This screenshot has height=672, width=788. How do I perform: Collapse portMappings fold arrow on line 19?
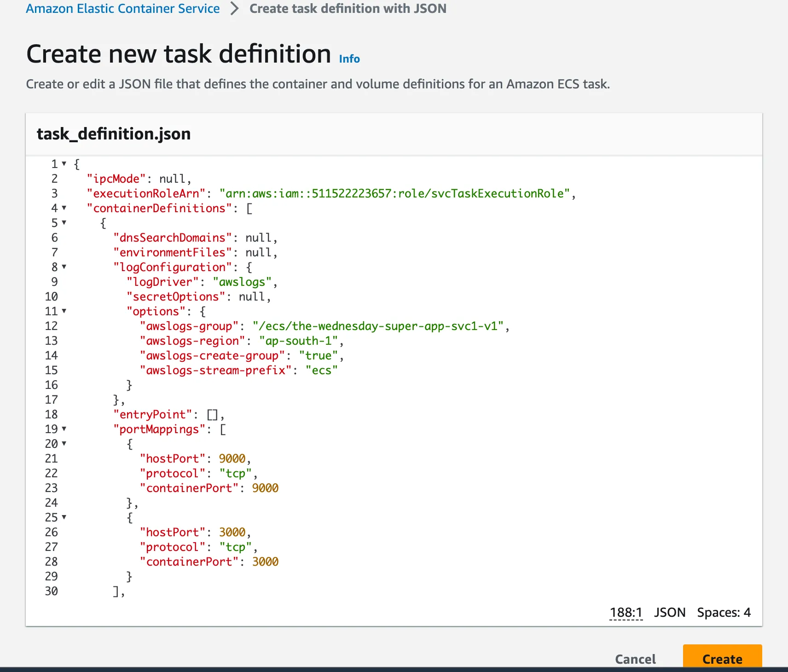[64, 429]
